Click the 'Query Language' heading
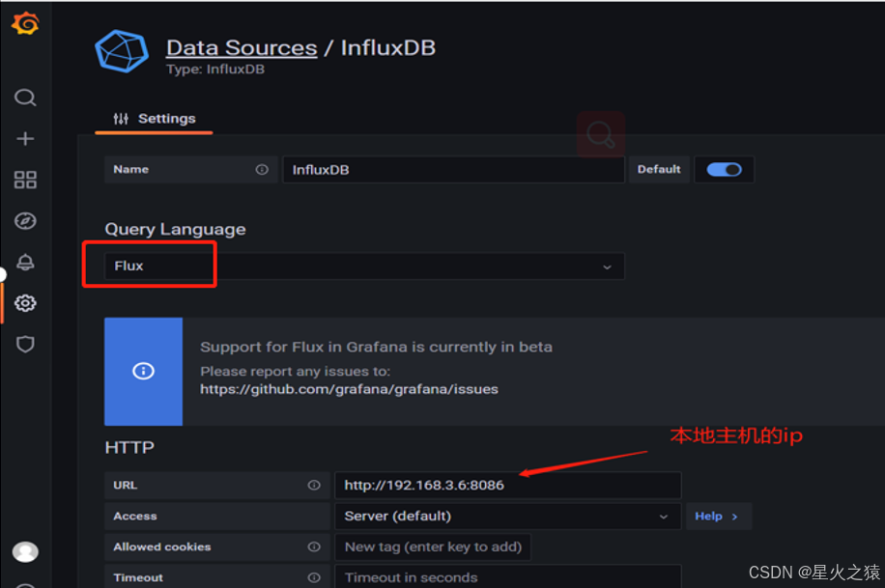 point(176,230)
